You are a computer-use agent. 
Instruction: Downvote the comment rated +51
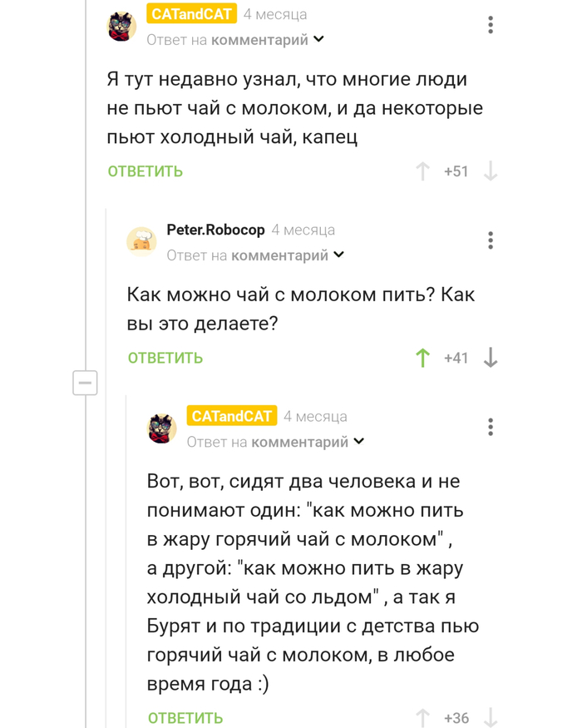pyautogui.click(x=491, y=171)
